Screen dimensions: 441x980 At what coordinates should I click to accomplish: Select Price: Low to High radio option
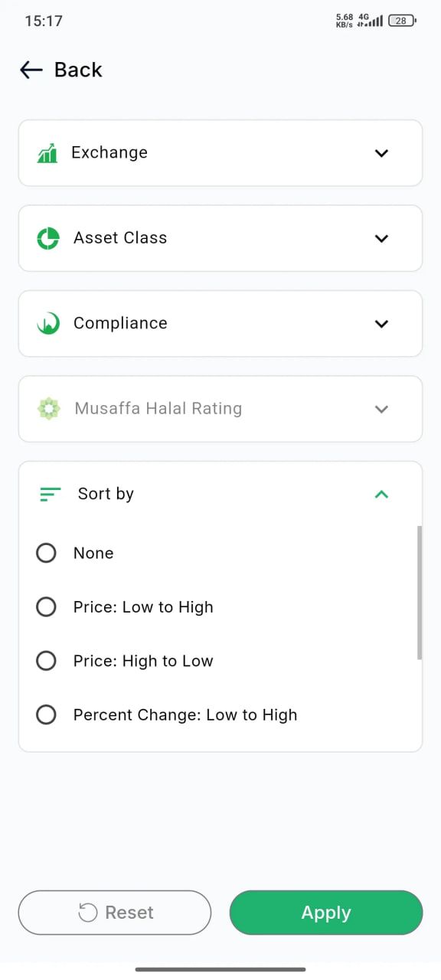coord(46,607)
